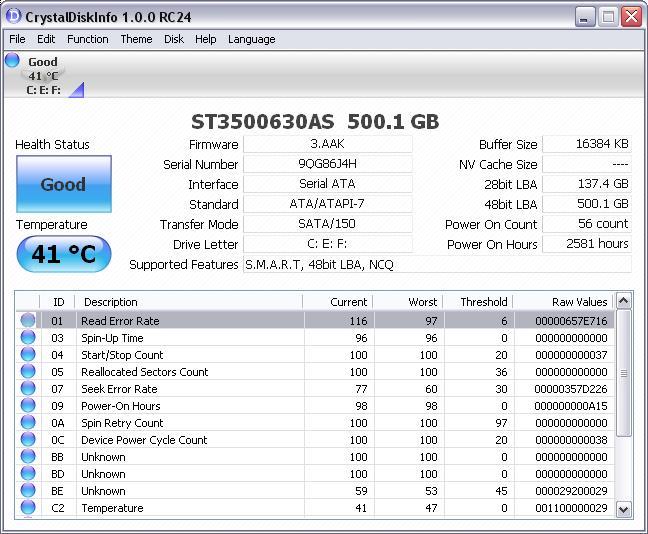This screenshot has width=648, height=534.
Task: Click status orb for Seek Error Rate
Action: pos(28,388)
